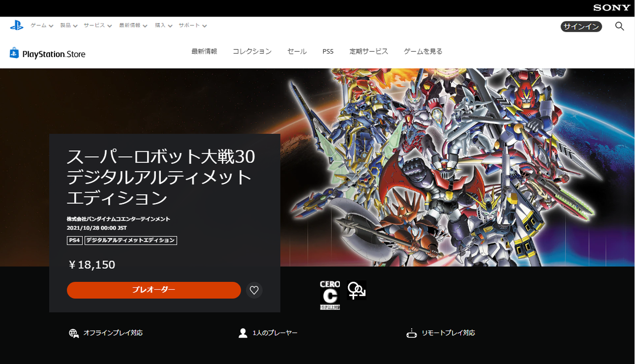The width and height of the screenshot is (635, 364).
Task: Click the PS4 platform tag
Action: (x=75, y=241)
